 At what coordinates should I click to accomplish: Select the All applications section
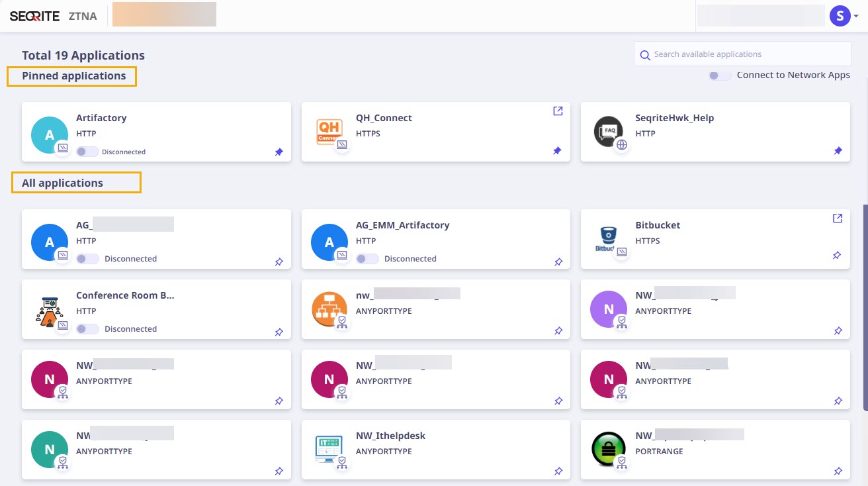62,182
